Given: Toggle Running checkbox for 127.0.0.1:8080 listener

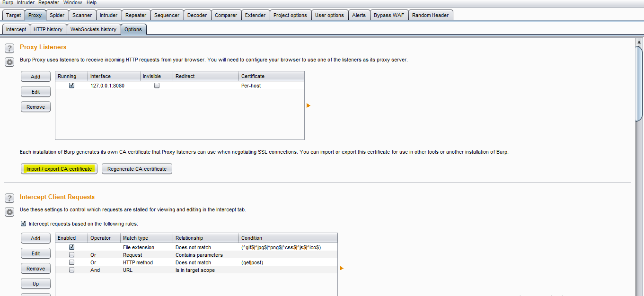Looking at the screenshot, I should 72,86.
